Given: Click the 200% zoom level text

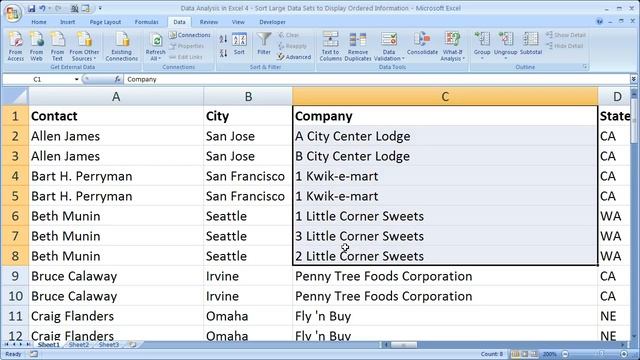Looking at the screenshot, I should pos(549,354).
